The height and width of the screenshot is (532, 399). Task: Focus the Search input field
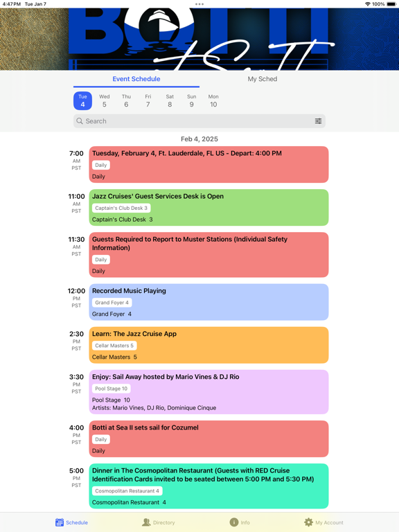[199, 121]
